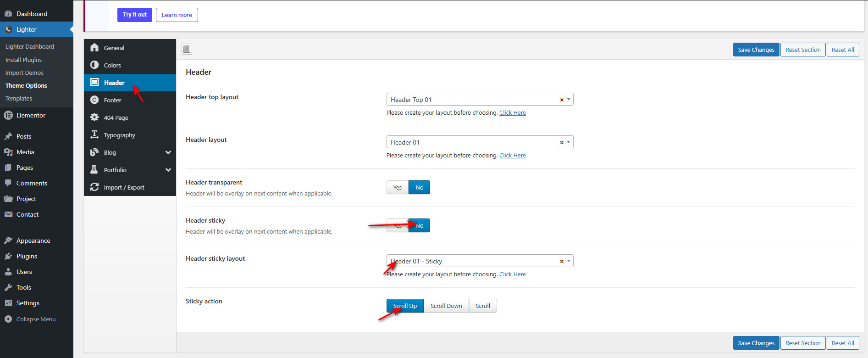Click the Elementor icon in sidebar

[x=8, y=116]
